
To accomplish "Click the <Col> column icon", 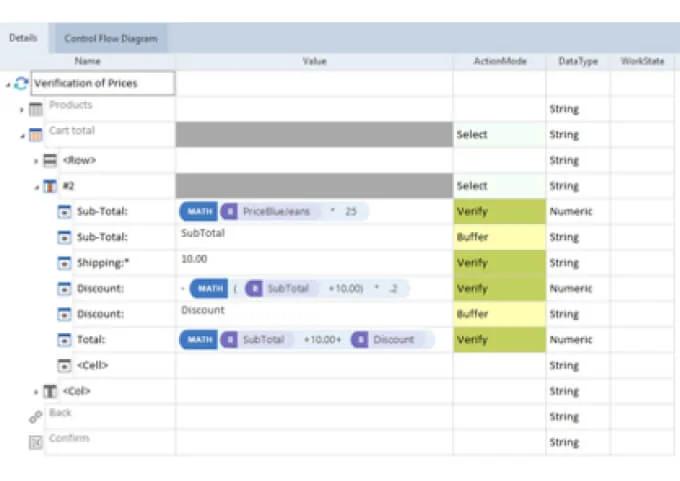I will pyautogui.click(x=50, y=391).
